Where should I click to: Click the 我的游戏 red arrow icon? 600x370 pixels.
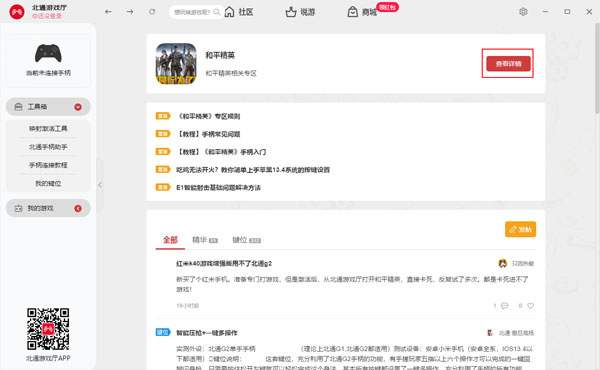[78, 209]
